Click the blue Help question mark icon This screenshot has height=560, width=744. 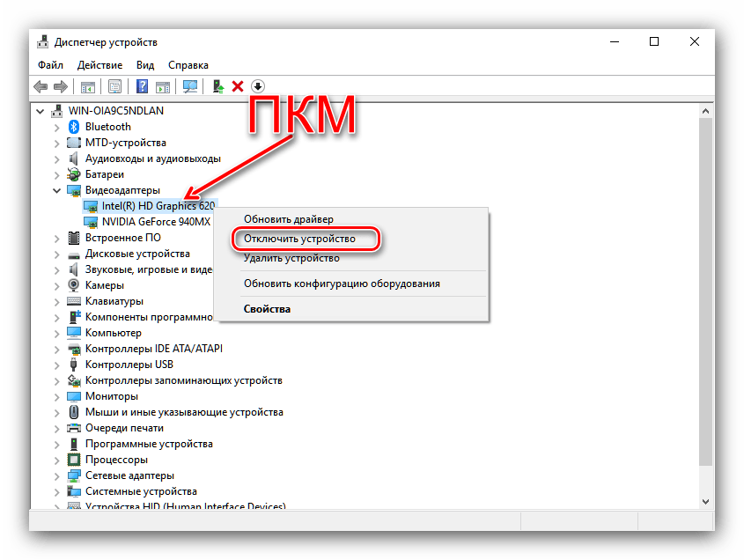point(142,86)
